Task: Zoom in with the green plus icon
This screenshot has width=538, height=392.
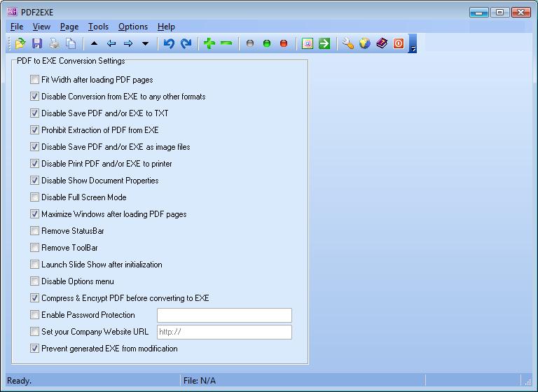Action: point(209,43)
